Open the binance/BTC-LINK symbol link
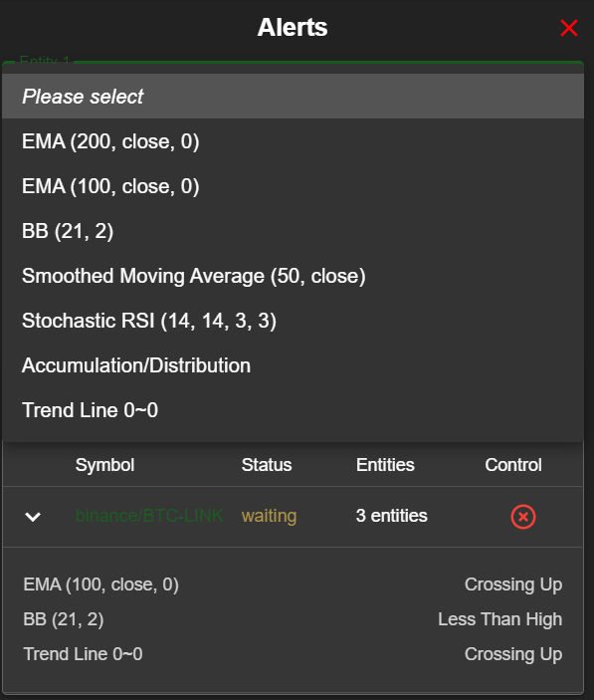Image resolution: width=594 pixels, height=700 pixels. (x=149, y=516)
